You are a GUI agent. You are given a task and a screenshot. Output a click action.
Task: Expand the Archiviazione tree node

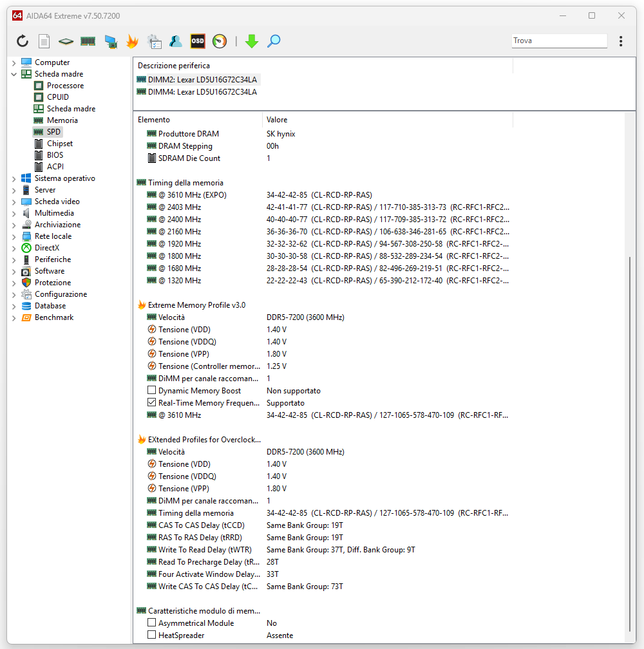click(x=14, y=225)
